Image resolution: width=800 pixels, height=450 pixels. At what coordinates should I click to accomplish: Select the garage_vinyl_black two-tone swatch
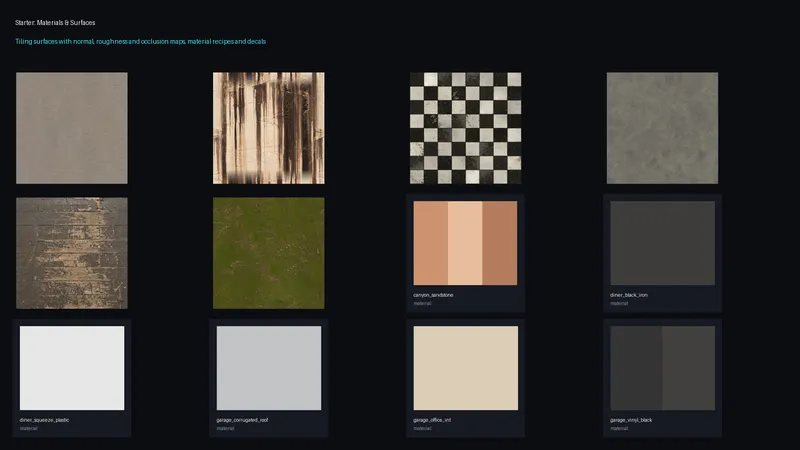coord(662,368)
